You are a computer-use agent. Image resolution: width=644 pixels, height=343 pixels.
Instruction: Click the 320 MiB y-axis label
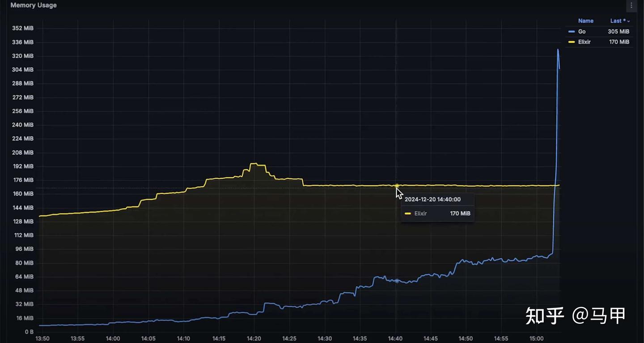pos(23,56)
